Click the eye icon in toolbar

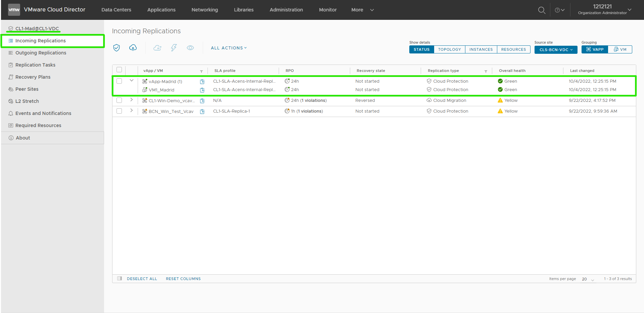click(190, 48)
